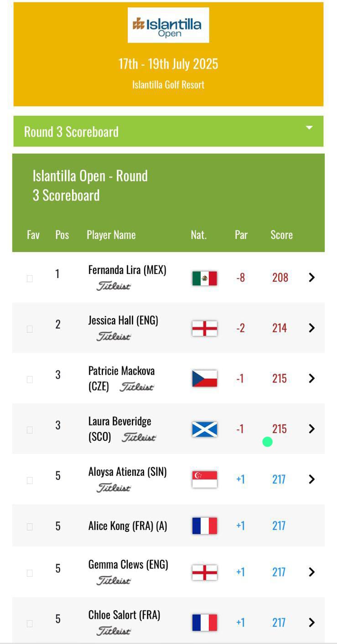Click the Islantilla Open logo
The image size is (337, 644).
(168, 25)
